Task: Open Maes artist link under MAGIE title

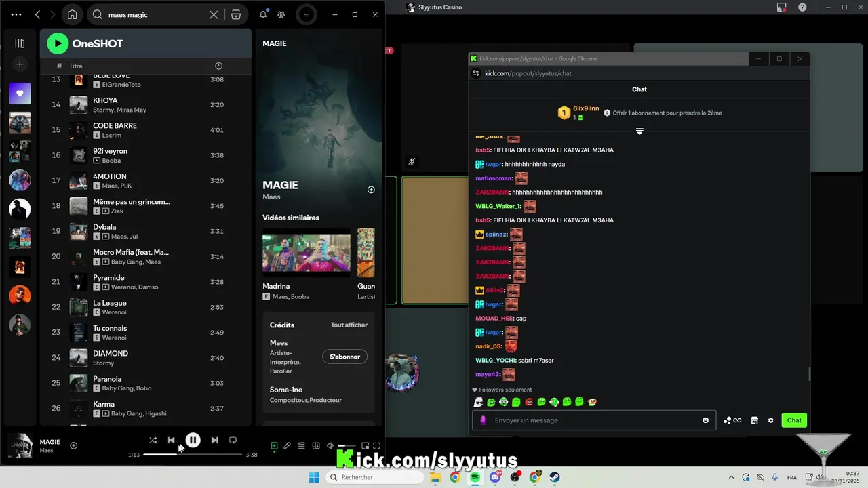Action: coord(271,197)
